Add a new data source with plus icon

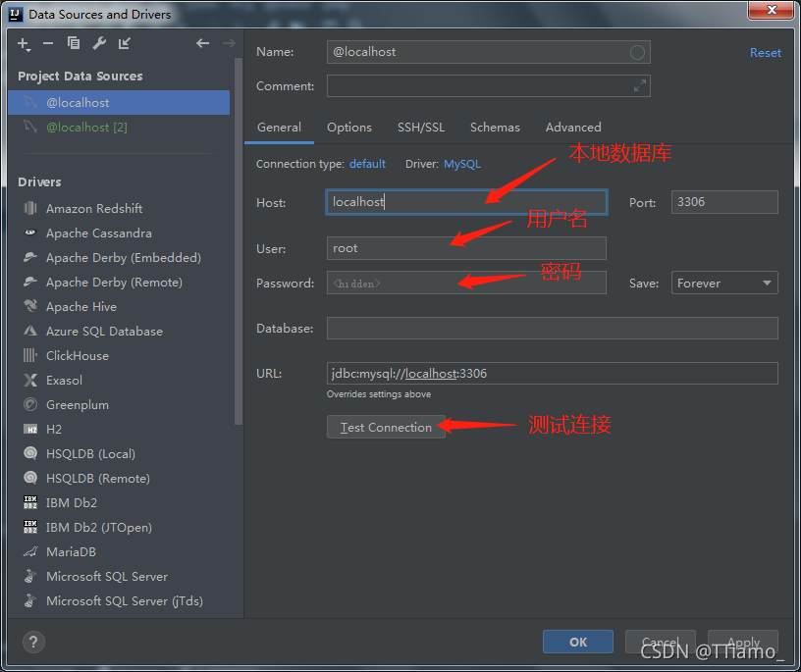click(x=24, y=44)
